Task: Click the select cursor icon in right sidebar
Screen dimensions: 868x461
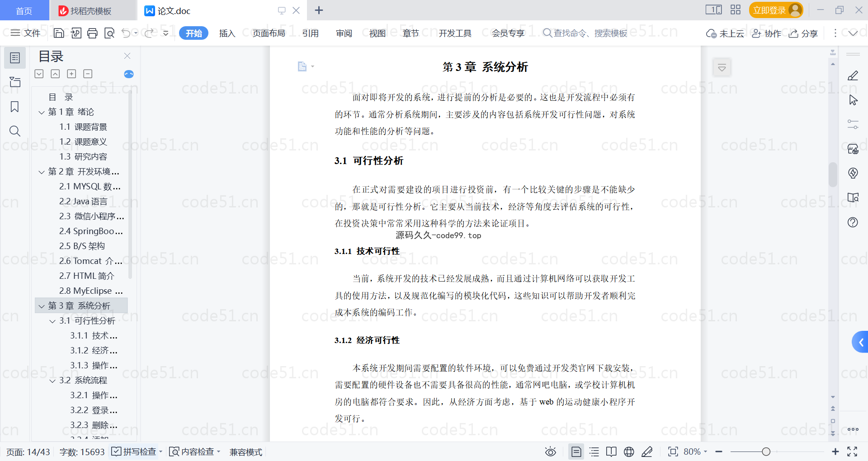Action: click(853, 100)
